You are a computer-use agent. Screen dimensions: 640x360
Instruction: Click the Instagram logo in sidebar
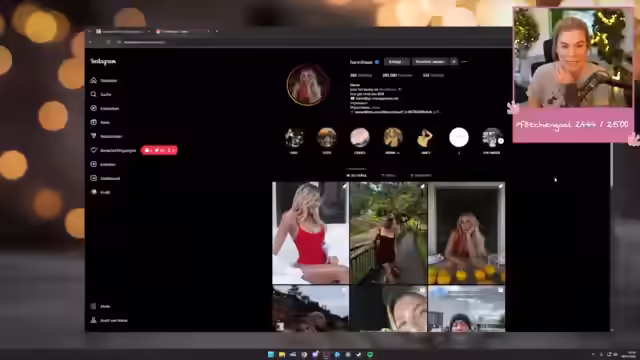click(x=103, y=62)
